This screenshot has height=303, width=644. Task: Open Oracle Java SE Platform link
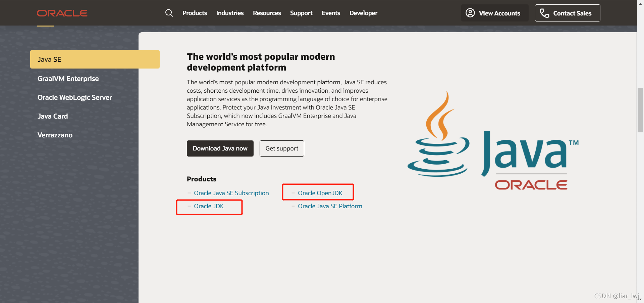(330, 206)
